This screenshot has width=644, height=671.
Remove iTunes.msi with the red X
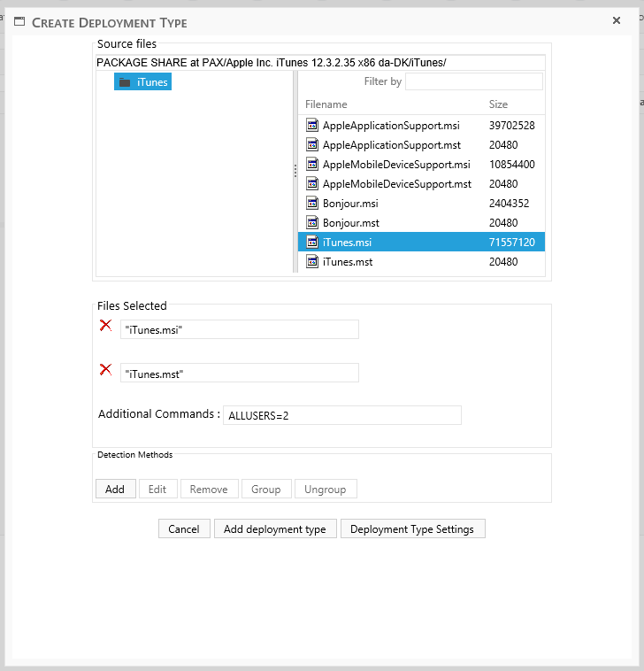[105, 326]
